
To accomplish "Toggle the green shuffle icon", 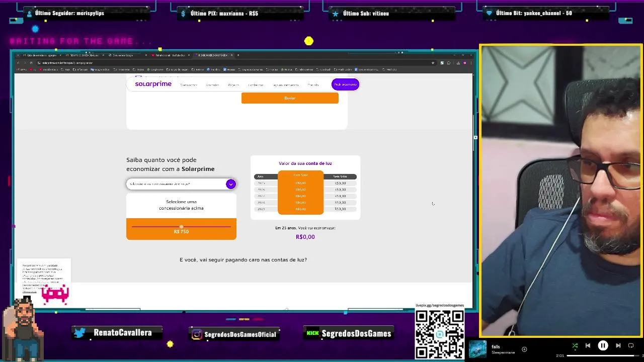I will [575, 345].
